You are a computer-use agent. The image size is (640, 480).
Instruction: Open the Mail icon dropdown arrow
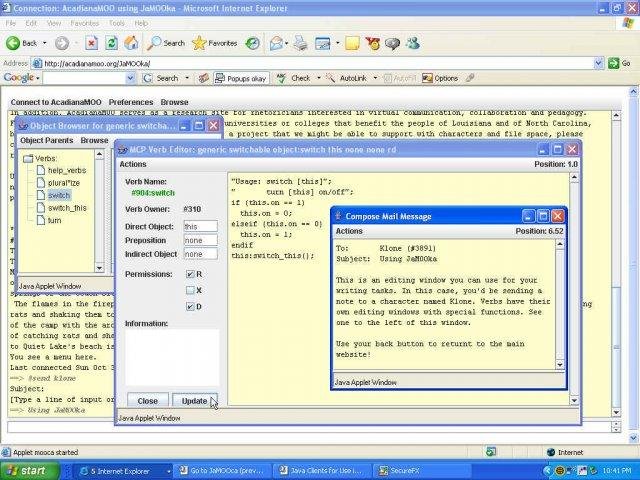coord(287,43)
